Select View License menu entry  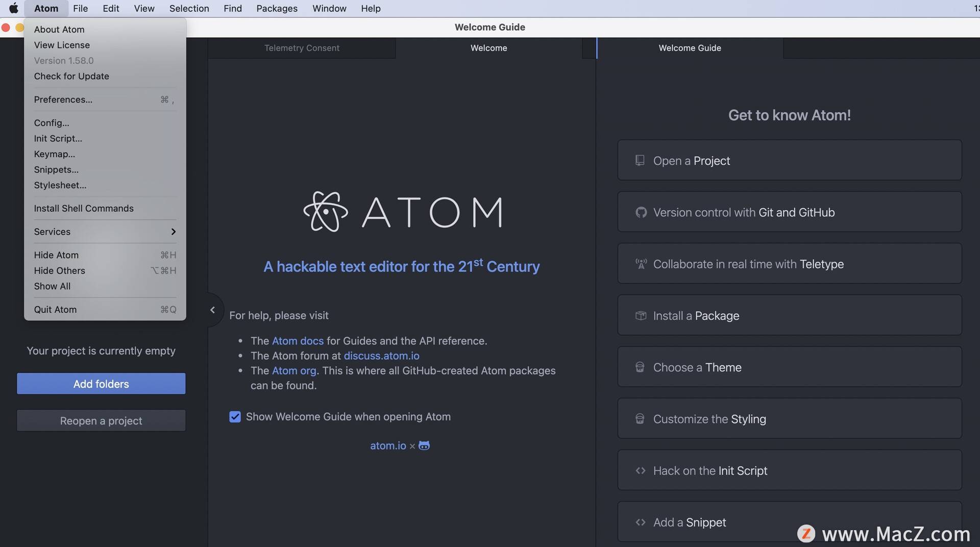(x=105, y=45)
